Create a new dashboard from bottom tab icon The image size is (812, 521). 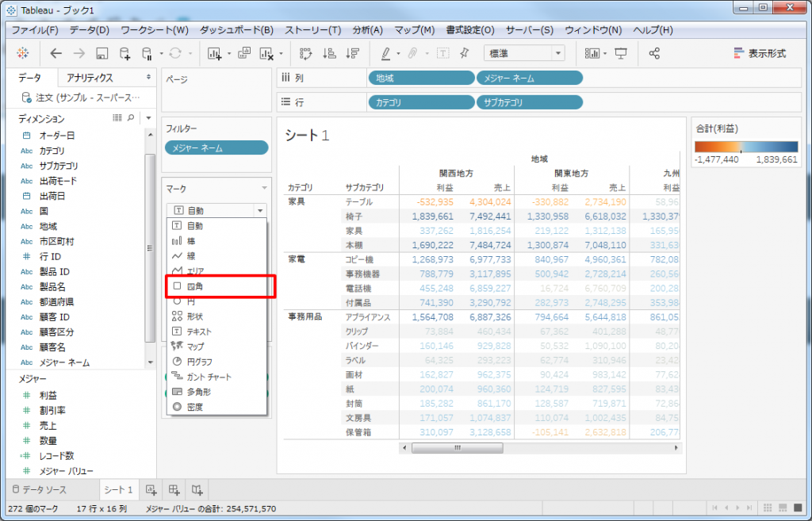coord(174,489)
